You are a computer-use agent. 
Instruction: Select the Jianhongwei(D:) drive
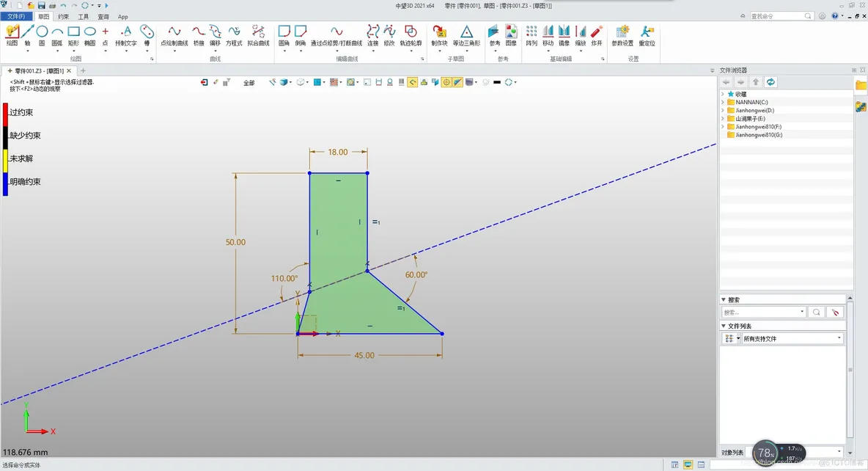pos(754,110)
